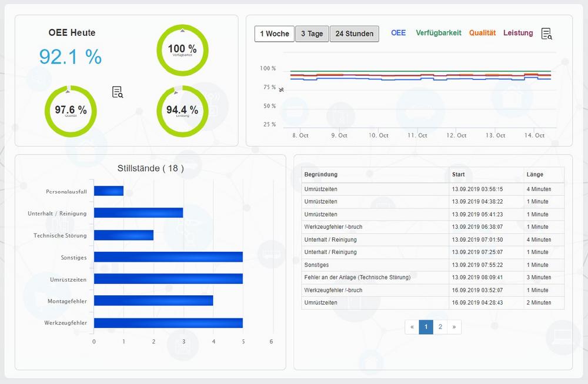588x384 pixels.
Task: Open the trend chart report icon
Action: click(x=547, y=34)
